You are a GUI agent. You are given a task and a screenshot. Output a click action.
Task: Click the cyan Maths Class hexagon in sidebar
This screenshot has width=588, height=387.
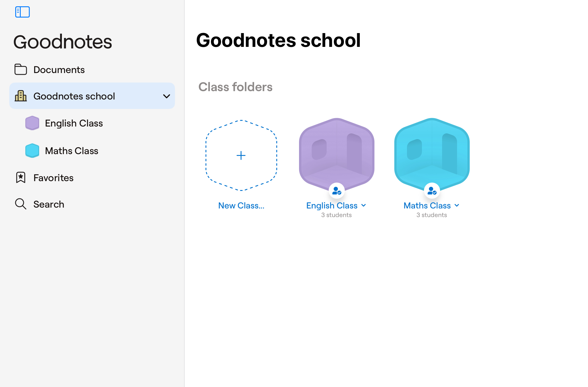coord(32,151)
